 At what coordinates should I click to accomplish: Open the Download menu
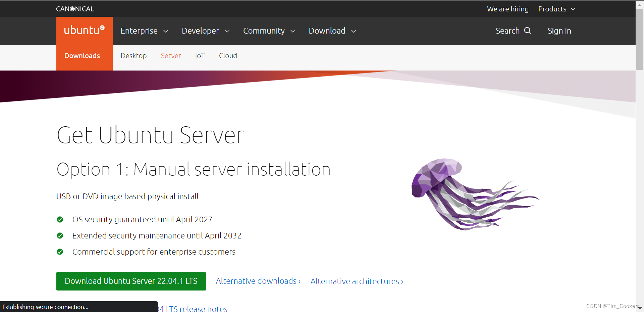tap(332, 31)
